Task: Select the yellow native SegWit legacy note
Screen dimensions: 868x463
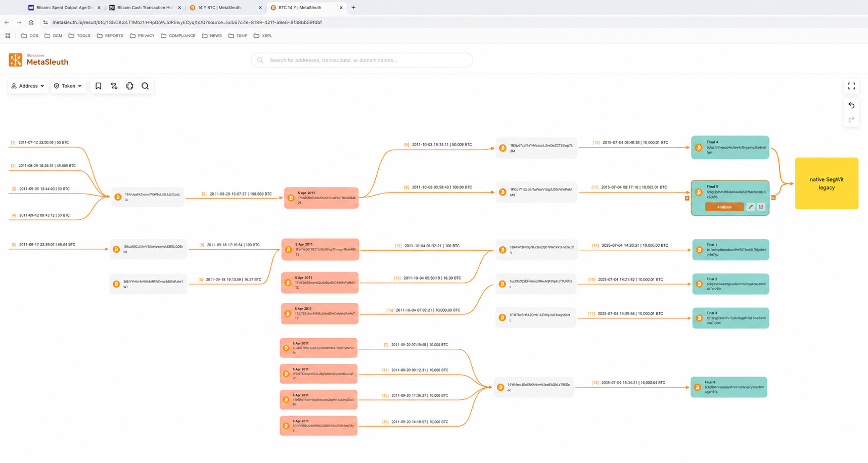Action: tap(827, 183)
